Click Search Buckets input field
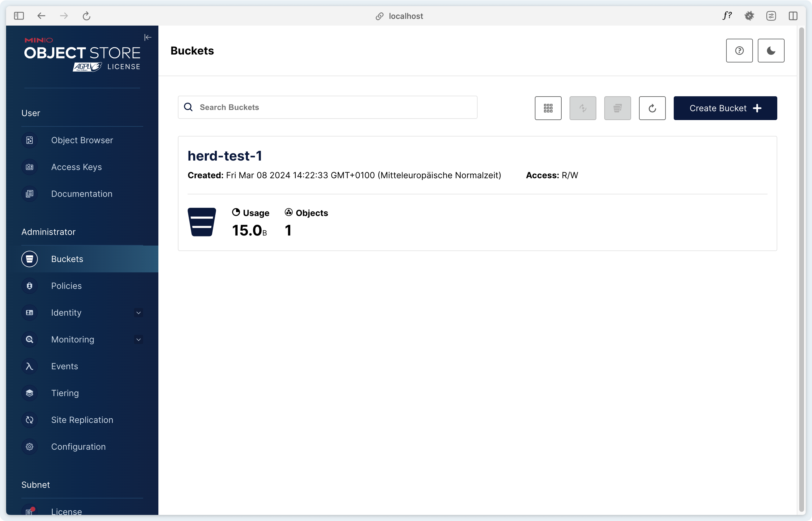Image resolution: width=812 pixels, height=521 pixels. [327, 107]
